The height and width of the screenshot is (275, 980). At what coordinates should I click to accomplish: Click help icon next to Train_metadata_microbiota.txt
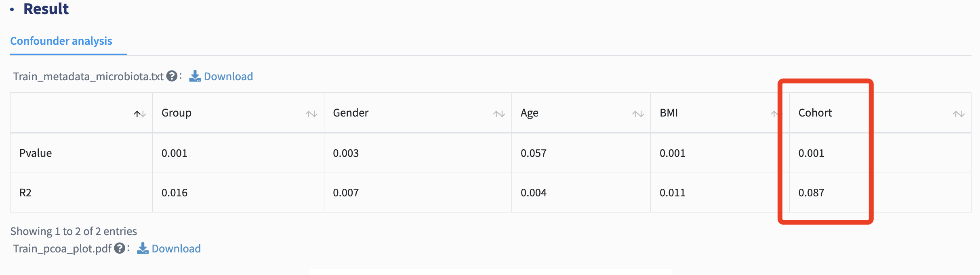(x=172, y=76)
